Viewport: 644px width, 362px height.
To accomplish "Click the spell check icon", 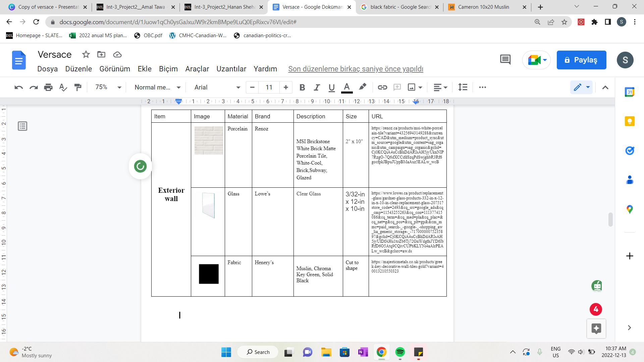I will coord(63,87).
